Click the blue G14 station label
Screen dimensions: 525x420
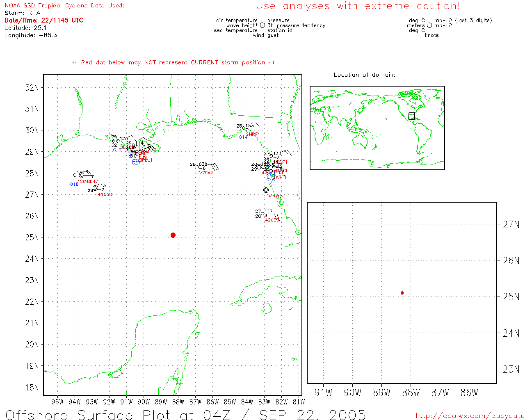(x=243, y=137)
